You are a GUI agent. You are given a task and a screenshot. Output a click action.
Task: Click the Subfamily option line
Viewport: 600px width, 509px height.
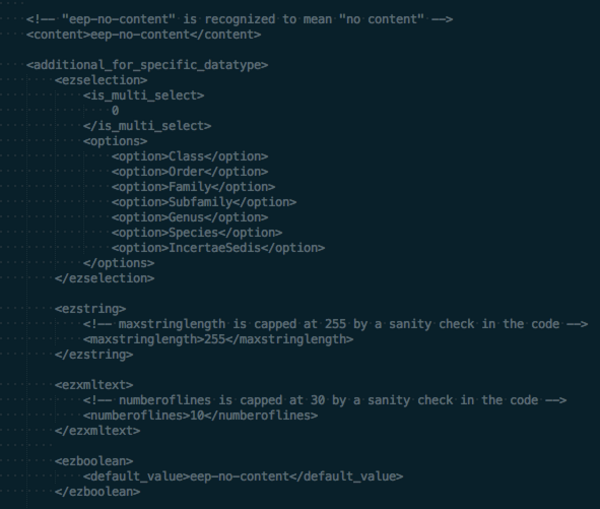click(x=204, y=202)
